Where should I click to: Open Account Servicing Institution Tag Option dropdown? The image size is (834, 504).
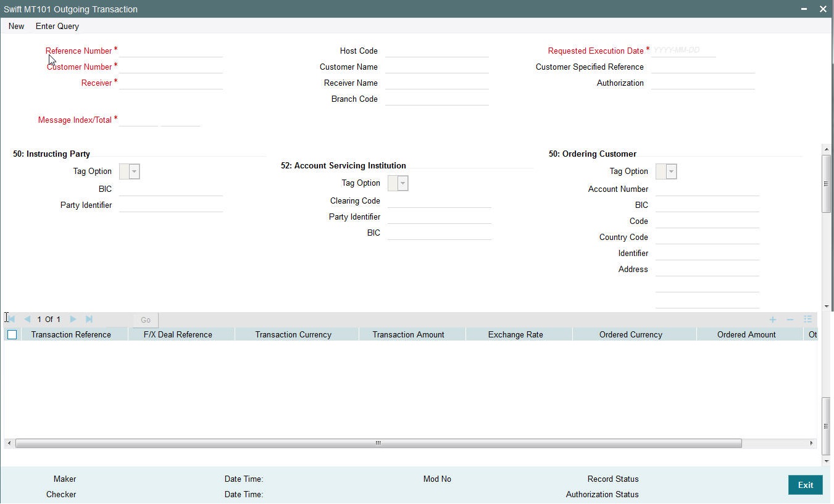[398, 183]
